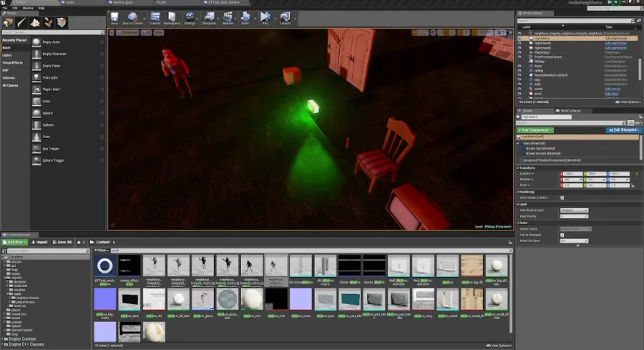Screen dimensions: 644x350
Task: Select Geometry Editing mode icon
Action: click(62, 23)
